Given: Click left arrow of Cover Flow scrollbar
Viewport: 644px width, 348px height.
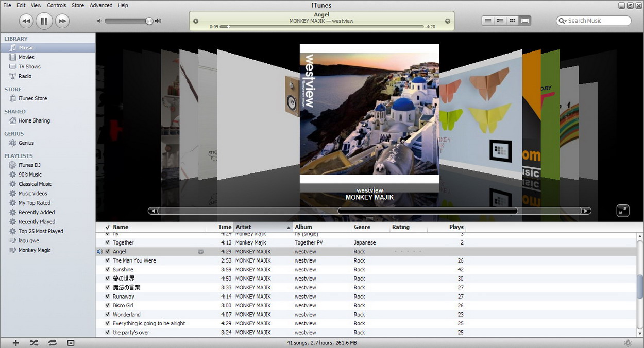Looking at the screenshot, I should pyautogui.click(x=152, y=211).
